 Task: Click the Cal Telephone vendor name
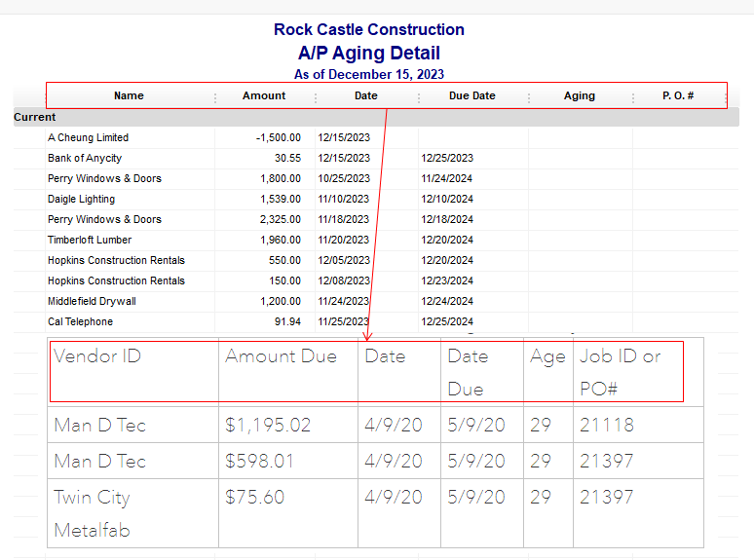(80, 321)
